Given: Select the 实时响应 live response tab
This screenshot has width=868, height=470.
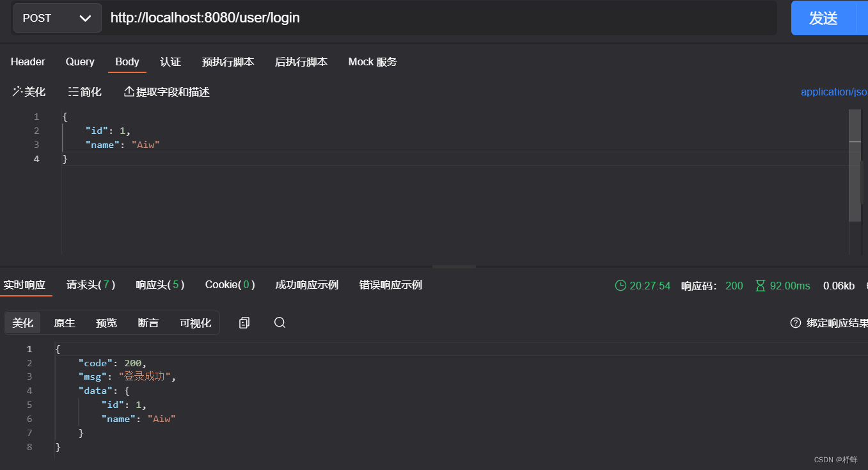Looking at the screenshot, I should click(x=24, y=285).
